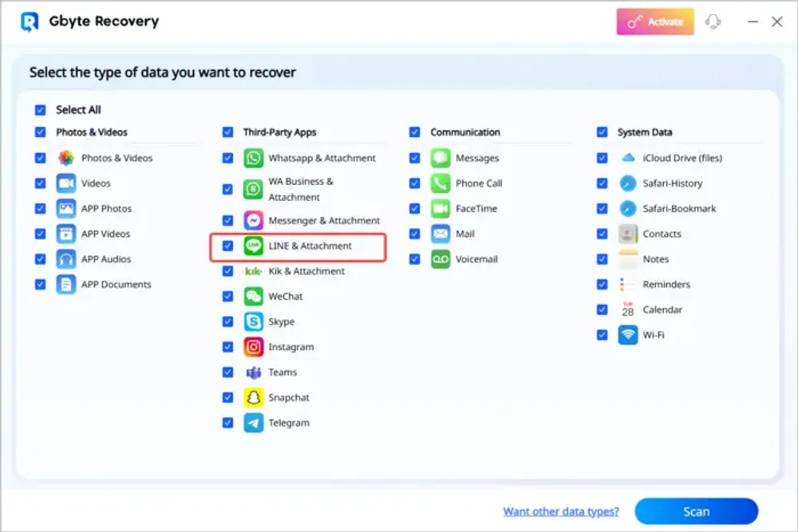Click the 'Calendar' label
Image resolution: width=798 pixels, height=532 pixels.
point(662,309)
